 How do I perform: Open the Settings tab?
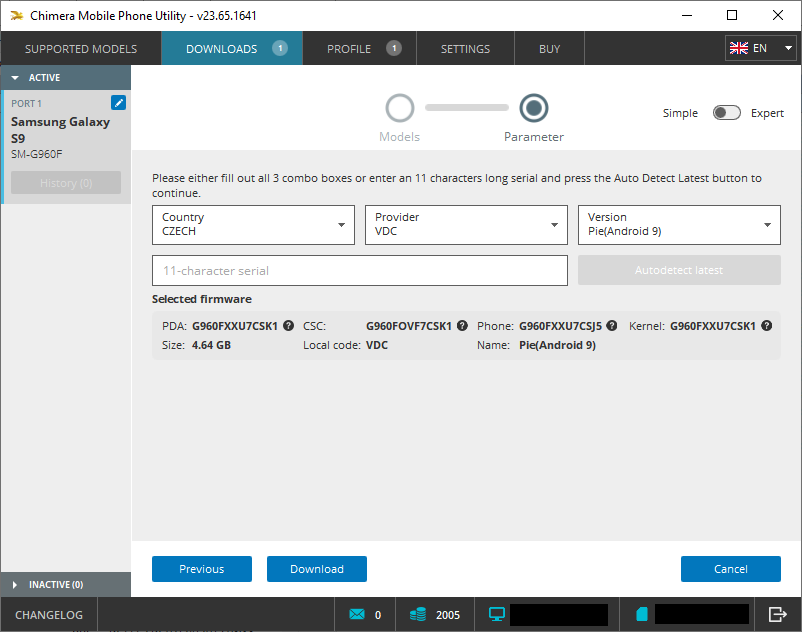465,49
